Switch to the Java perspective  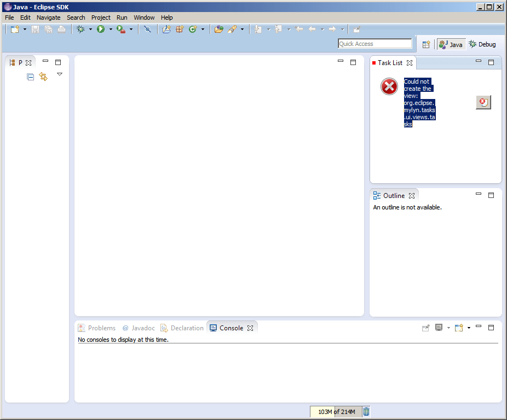[451, 45]
